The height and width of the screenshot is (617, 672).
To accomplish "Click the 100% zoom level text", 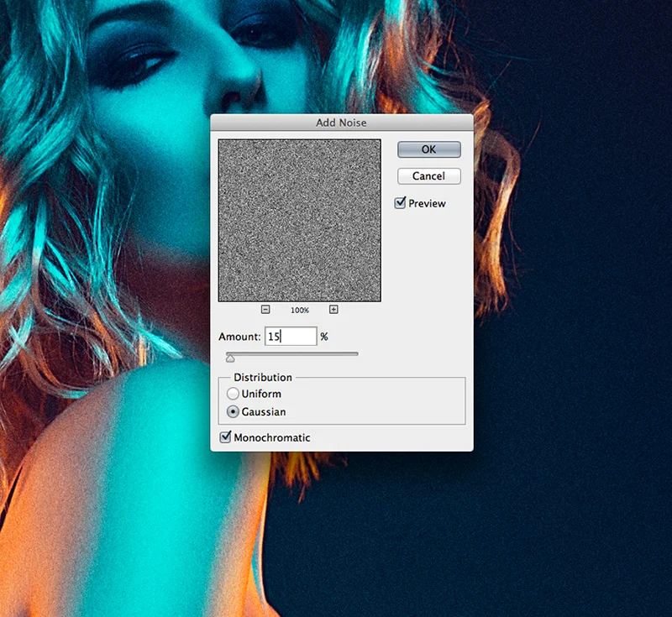I will pyautogui.click(x=300, y=310).
